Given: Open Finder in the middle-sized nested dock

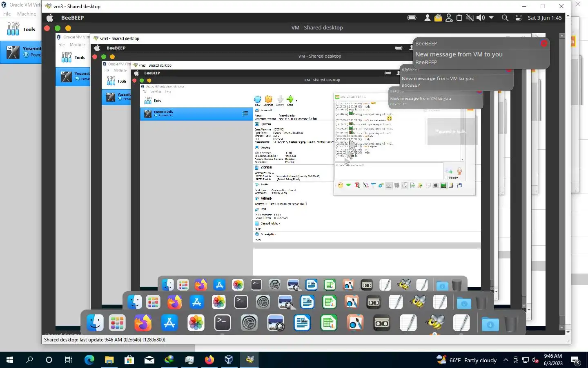Looking at the screenshot, I should click(x=135, y=302).
